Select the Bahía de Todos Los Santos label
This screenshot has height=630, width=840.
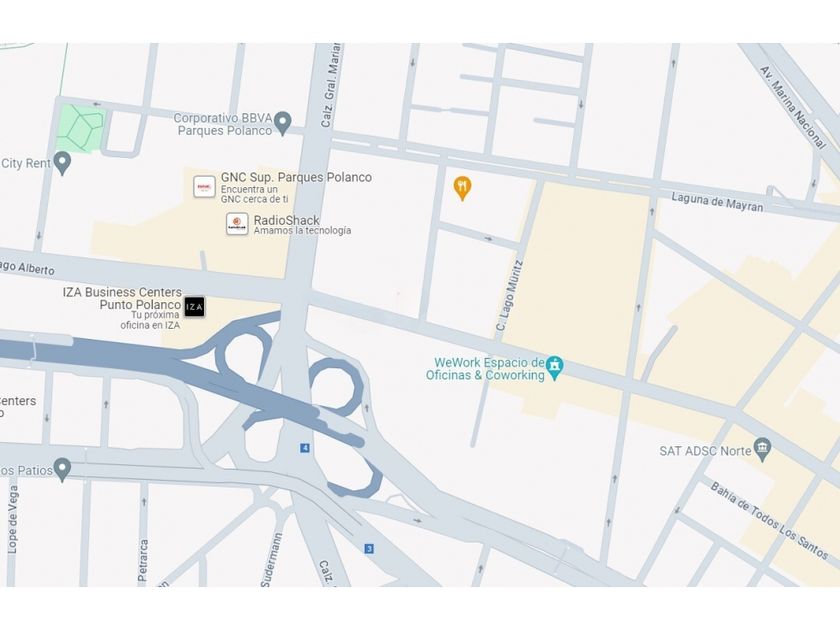(769, 520)
